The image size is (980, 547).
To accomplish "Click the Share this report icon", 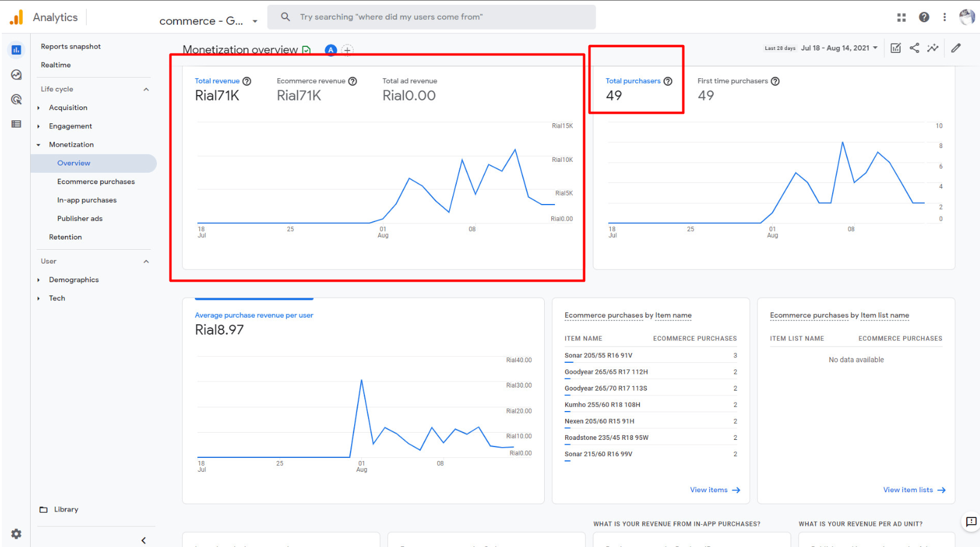I will pos(914,48).
